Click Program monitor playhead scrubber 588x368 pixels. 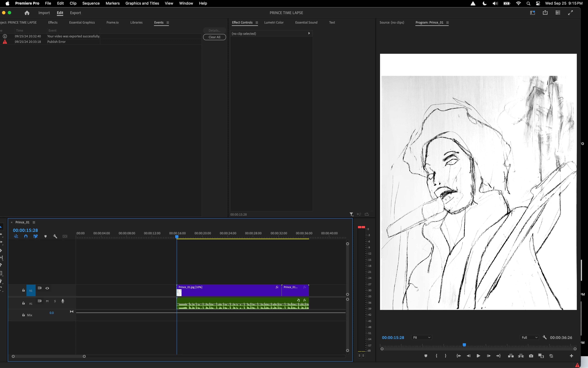464,345
